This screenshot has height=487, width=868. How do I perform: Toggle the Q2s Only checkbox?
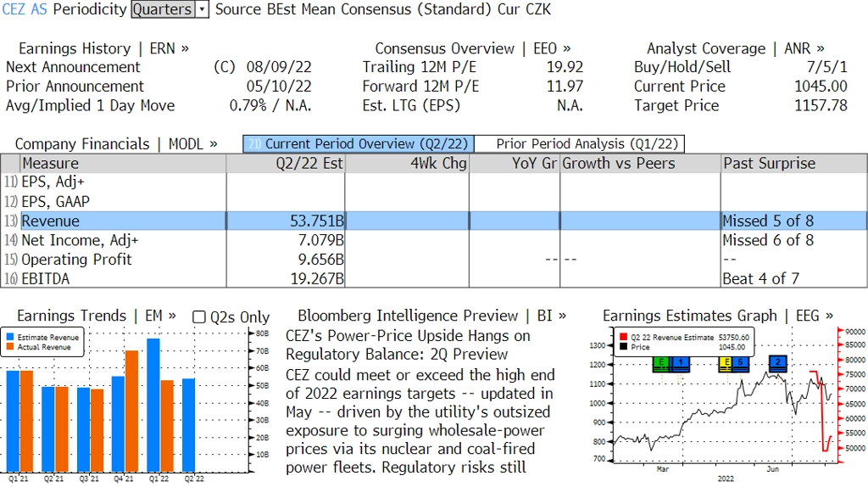198,317
